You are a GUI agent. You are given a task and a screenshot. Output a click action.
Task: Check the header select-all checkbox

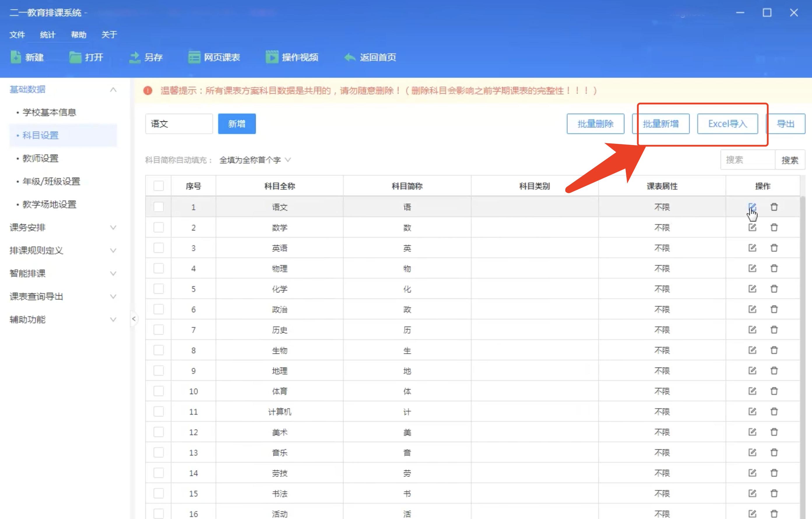[159, 186]
